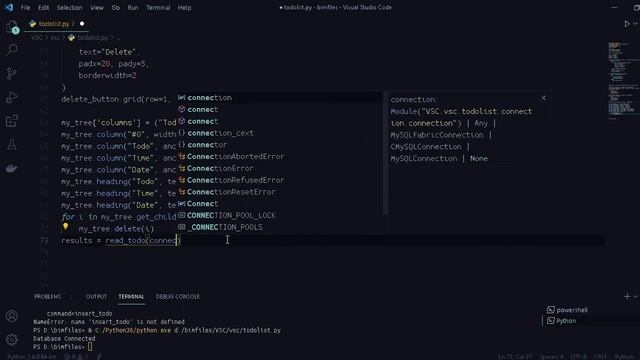
Task: Click the suggestion list scrollbar
Action: tap(385, 153)
